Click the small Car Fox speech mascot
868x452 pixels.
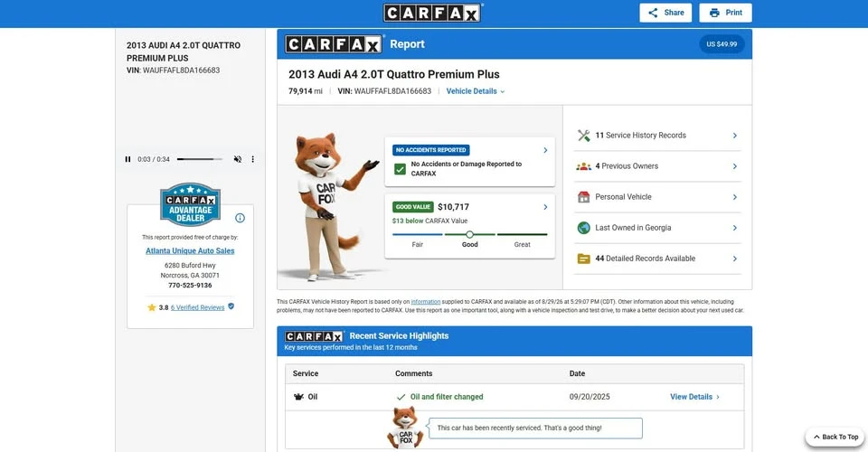pyautogui.click(x=405, y=428)
